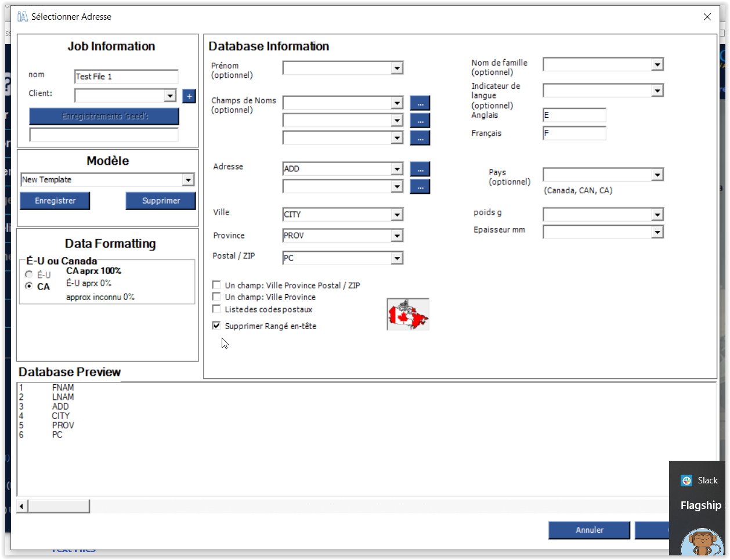Image resolution: width=730 pixels, height=560 pixels.
Task: Expand the second Adresse dropdown
Action: coord(397,186)
